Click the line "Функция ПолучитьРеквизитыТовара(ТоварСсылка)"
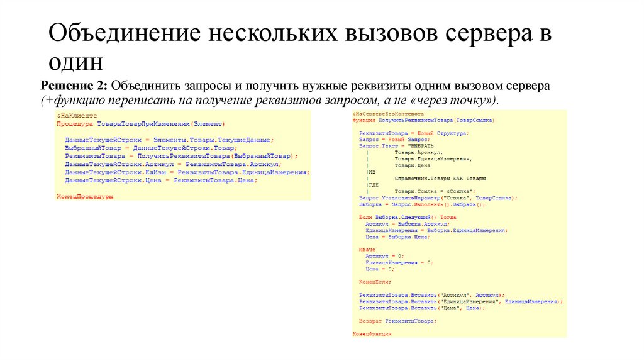The image size is (644, 361). coord(423,120)
